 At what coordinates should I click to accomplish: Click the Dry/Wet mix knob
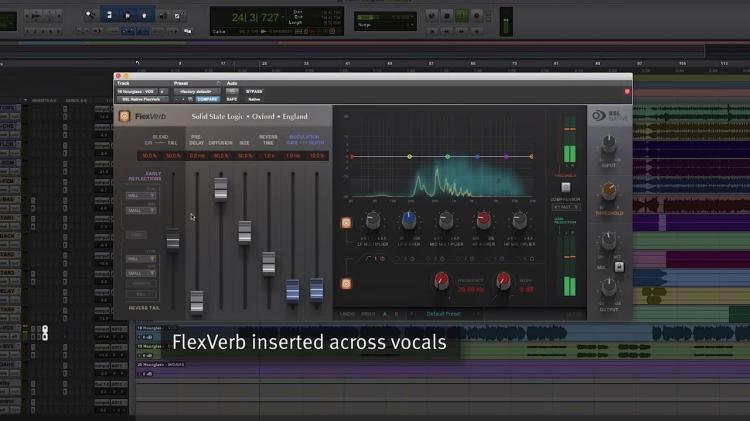(609, 241)
